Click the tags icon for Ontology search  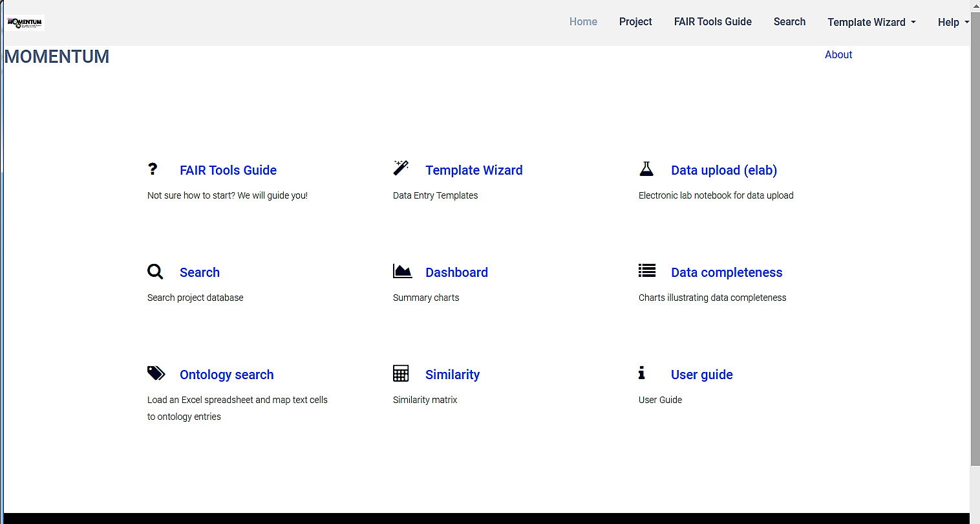tap(156, 373)
